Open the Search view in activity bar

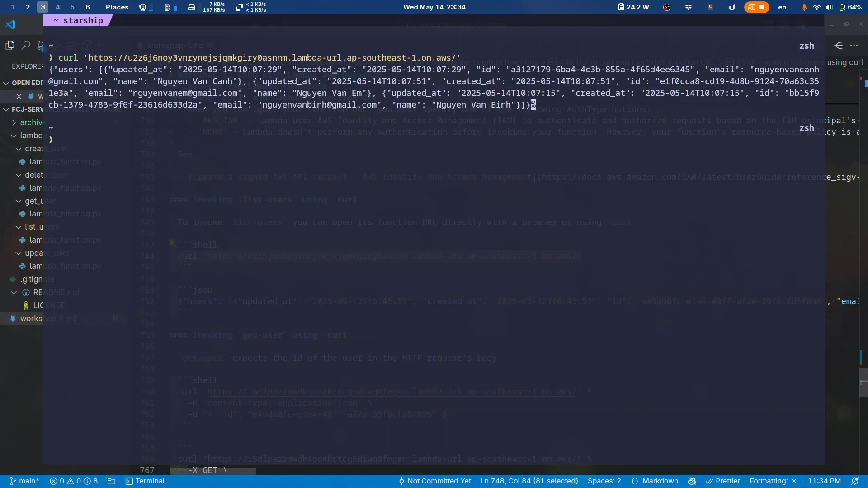coord(26,46)
